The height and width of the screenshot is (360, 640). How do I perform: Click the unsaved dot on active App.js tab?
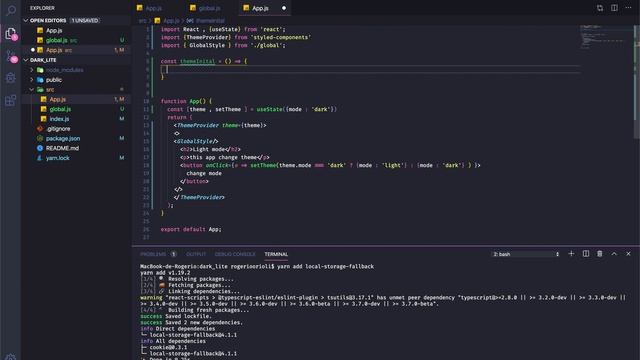coord(284,8)
